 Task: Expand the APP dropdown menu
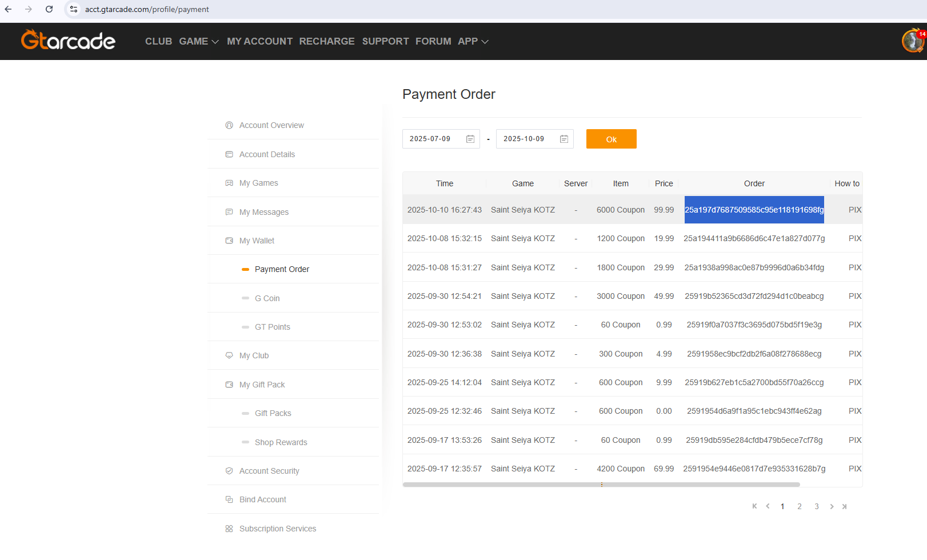[x=473, y=41]
